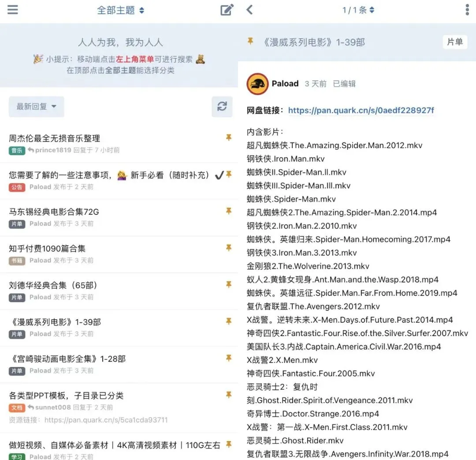Image resolution: width=476 pixels, height=460 pixels.
Task: Compose a new post with pencil icon
Action: [227, 10]
